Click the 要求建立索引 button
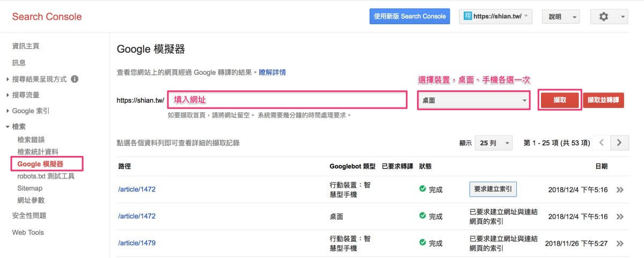This screenshot has width=644, height=258. click(x=493, y=189)
